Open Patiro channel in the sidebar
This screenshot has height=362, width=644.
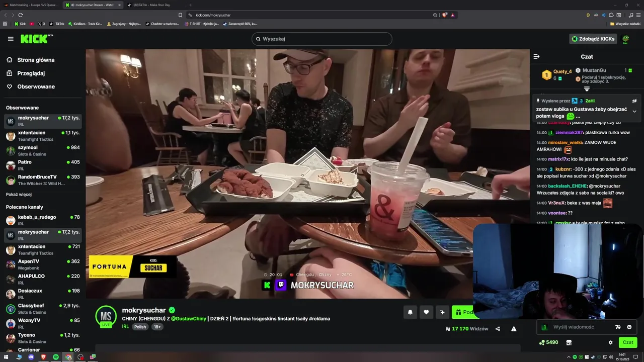43,165
